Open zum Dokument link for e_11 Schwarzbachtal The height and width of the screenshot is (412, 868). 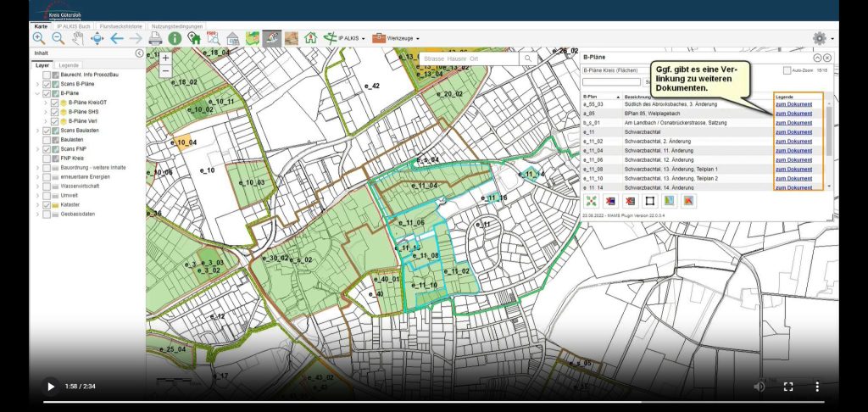point(793,131)
